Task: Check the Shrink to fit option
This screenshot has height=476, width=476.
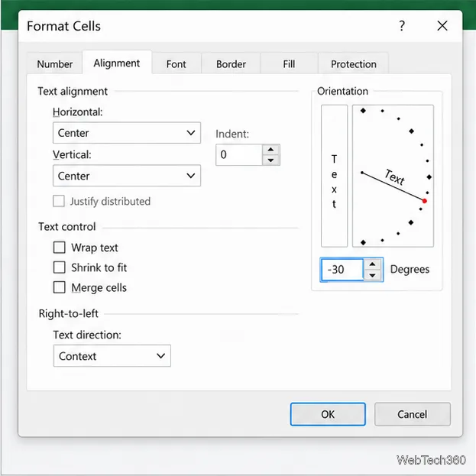Action: (x=59, y=267)
